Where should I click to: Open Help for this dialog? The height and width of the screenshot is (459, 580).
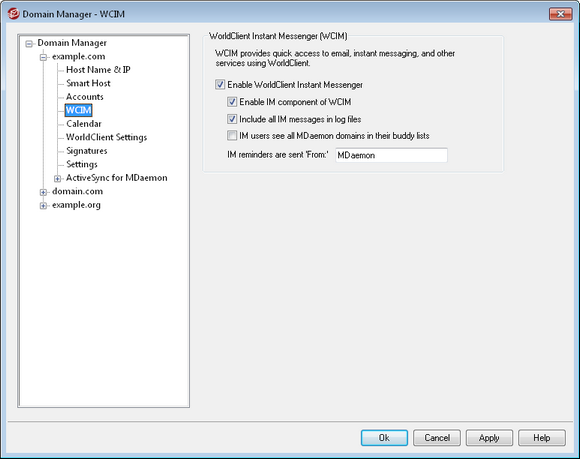tap(542, 438)
